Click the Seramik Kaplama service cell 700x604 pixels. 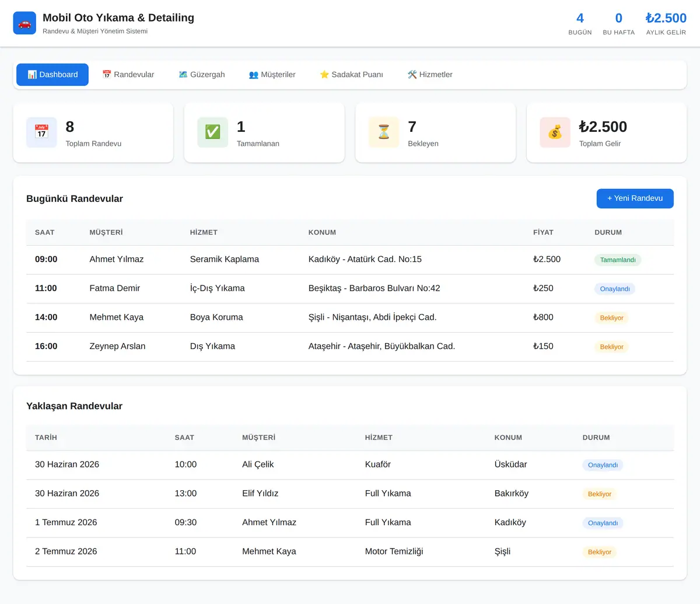pyautogui.click(x=225, y=259)
